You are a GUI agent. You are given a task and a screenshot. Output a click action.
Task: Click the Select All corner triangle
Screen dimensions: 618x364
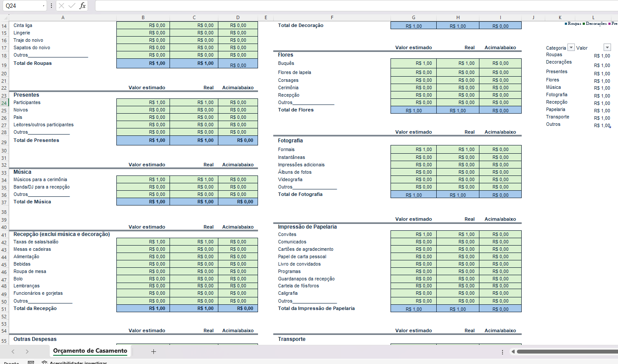coord(5,18)
